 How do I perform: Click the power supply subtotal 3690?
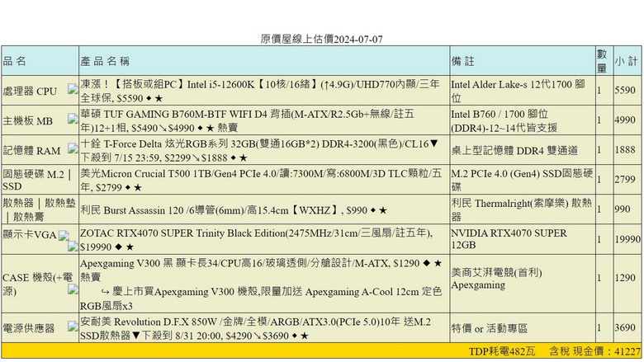tap(625, 327)
